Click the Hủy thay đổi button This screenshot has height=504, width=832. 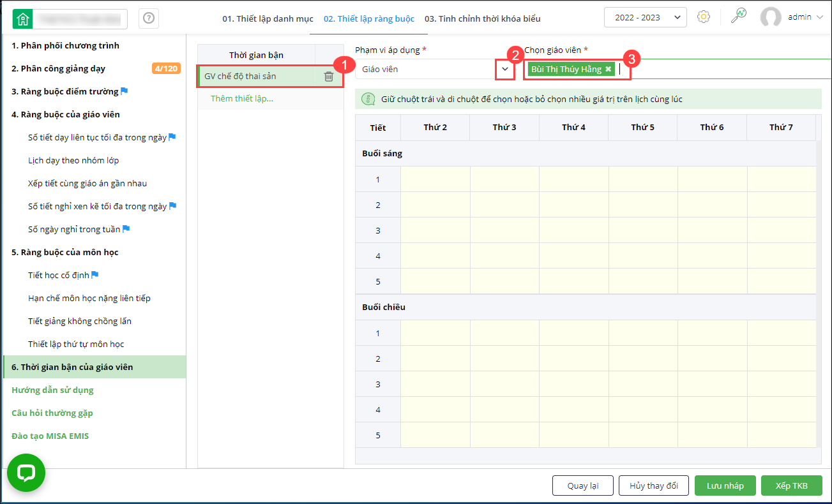point(654,485)
